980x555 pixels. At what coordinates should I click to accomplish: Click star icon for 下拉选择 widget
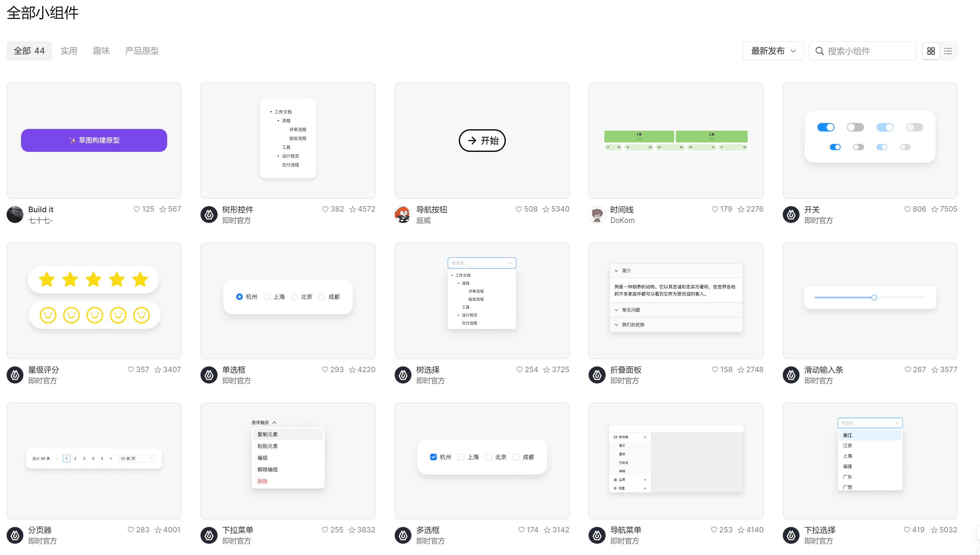point(934,530)
